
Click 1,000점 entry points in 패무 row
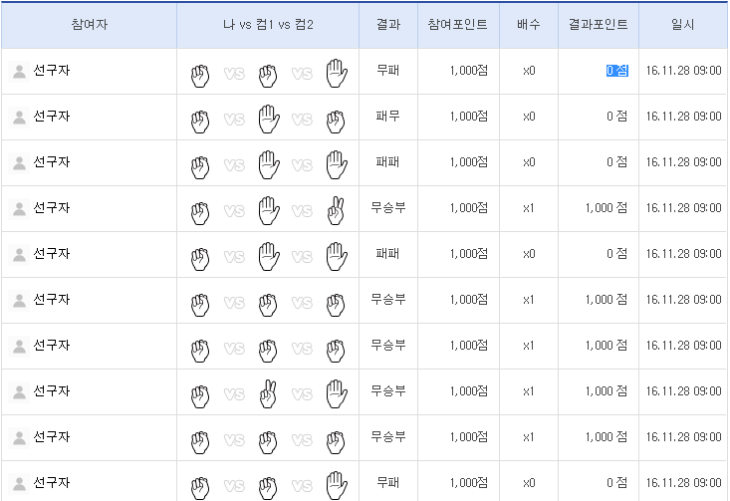[x=469, y=116]
